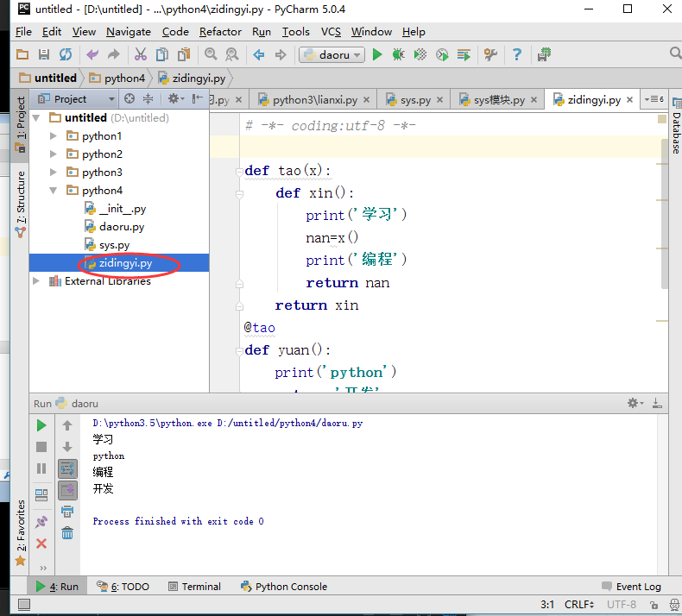Screen dimensions: 682x616
Task: Collapse the python4 folder
Action: (53, 191)
